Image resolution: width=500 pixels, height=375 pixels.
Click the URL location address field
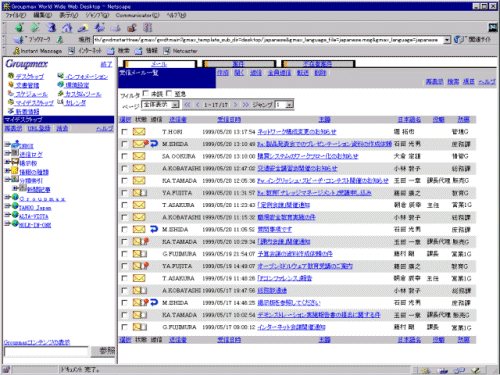(268, 40)
